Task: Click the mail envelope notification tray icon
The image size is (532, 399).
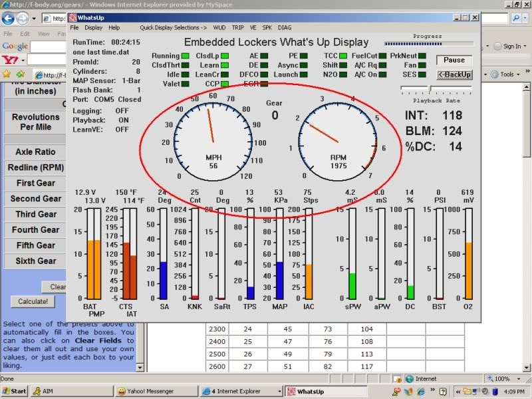Action: 467,392
